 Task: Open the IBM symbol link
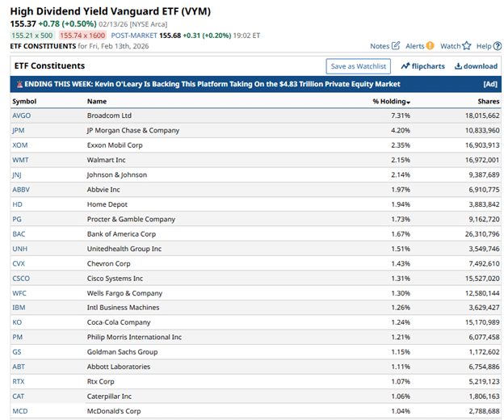(x=19, y=307)
